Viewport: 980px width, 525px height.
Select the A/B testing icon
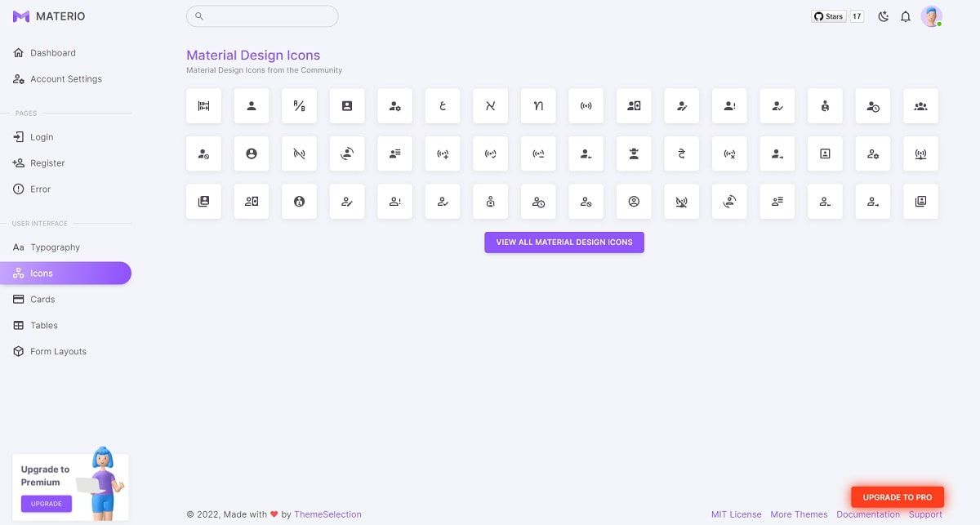click(x=299, y=105)
